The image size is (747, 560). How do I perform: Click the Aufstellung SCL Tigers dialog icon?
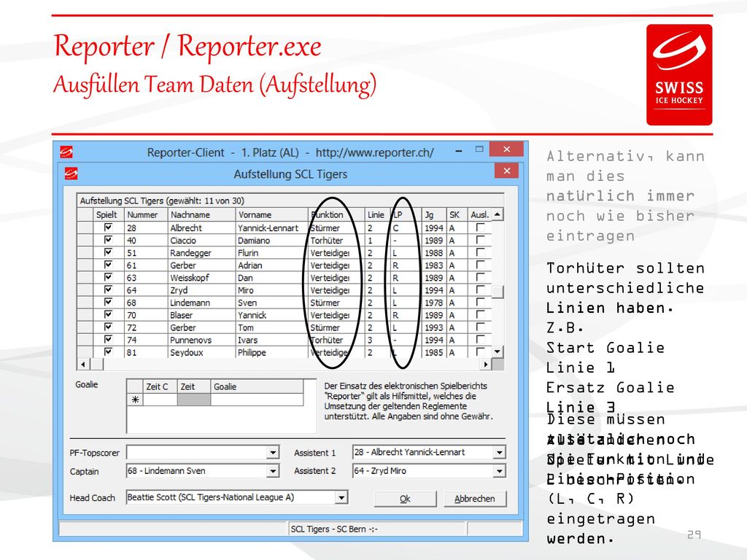(71, 174)
